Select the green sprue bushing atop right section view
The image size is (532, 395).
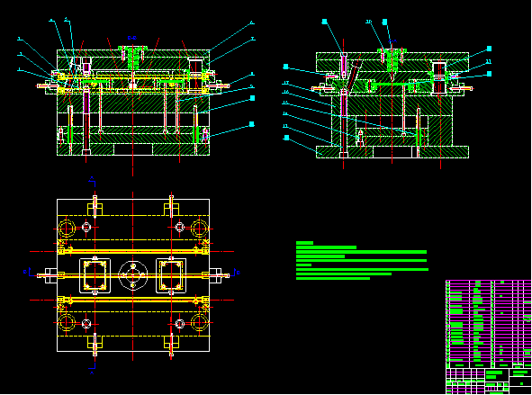coord(392,61)
